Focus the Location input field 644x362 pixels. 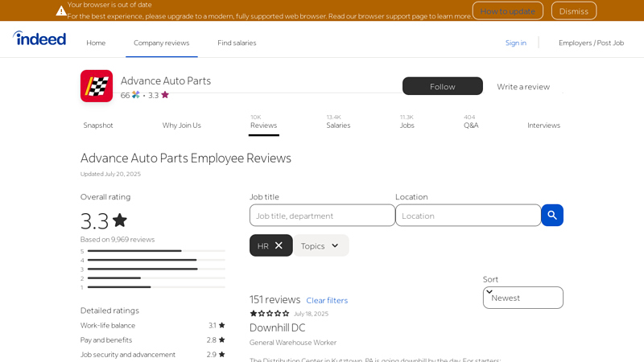pyautogui.click(x=469, y=216)
